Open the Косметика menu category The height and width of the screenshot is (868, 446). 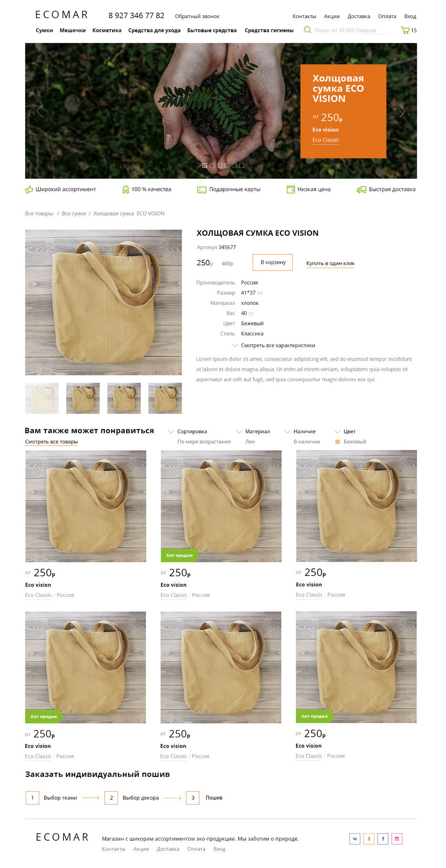click(107, 30)
